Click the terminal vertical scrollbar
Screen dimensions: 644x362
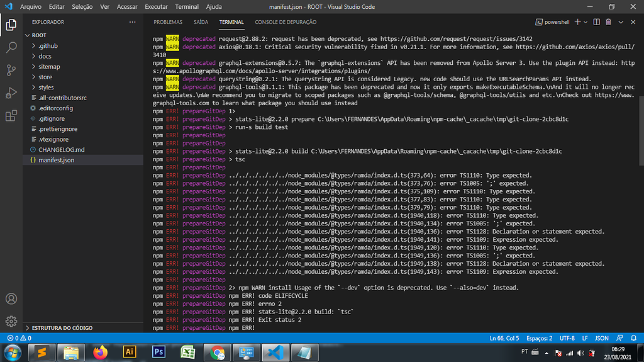click(x=641, y=131)
